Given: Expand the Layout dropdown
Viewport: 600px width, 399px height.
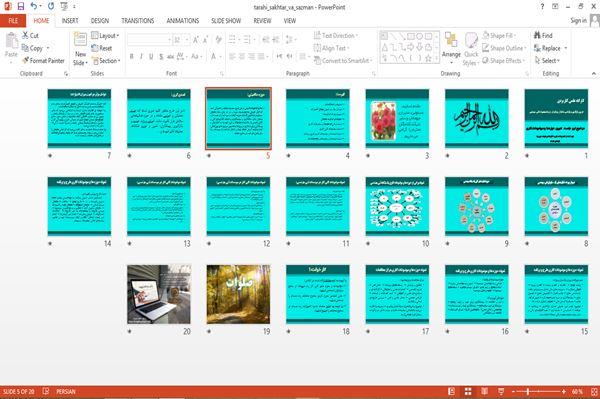Looking at the screenshot, I should tap(105, 36).
